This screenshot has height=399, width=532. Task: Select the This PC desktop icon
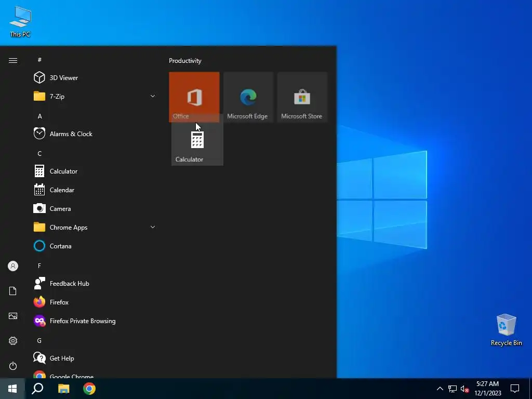[x=20, y=22]
